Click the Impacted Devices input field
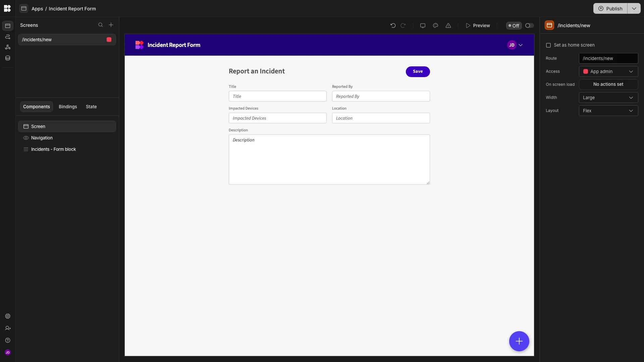This screenshot has width=644, height=362. point(277,118)
